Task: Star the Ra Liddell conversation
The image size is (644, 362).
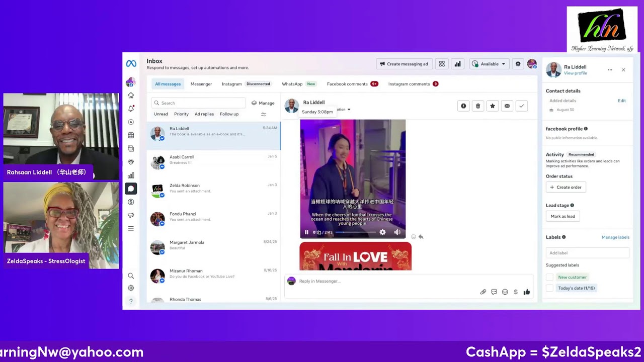Action: [493, 106]
